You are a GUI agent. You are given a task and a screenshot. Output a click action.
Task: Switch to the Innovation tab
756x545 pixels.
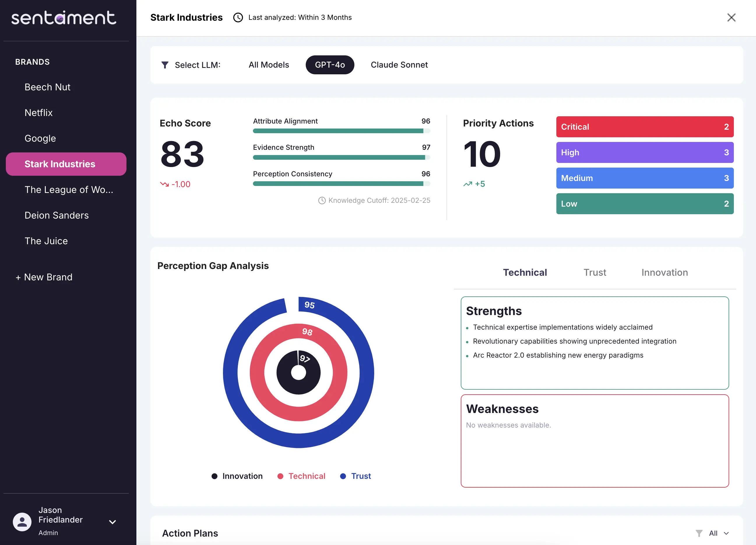664,272
